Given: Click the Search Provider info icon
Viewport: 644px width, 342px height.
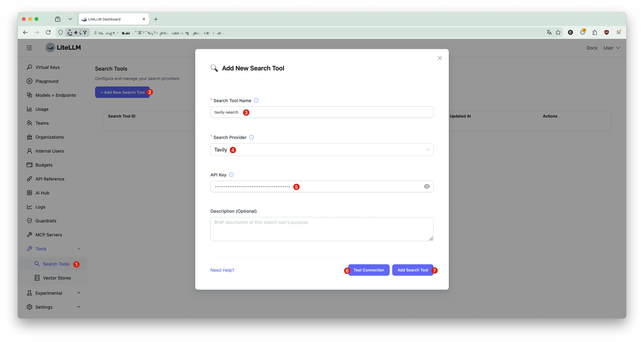Looking at the screenshot, I should (251, 137).
